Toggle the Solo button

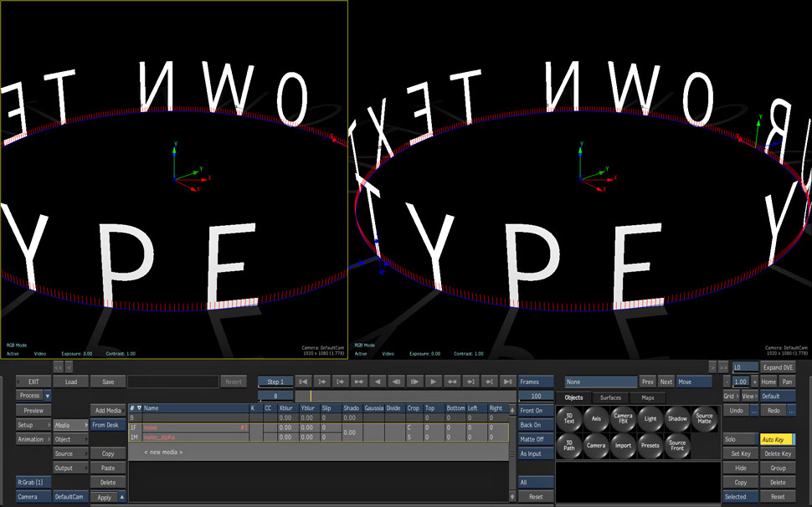pos(740,439)
